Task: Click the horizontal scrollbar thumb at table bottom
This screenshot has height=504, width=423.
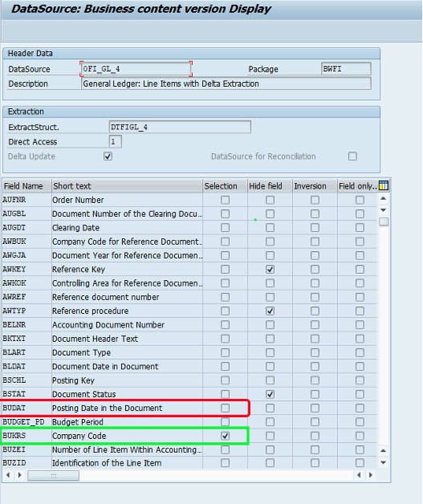Action: [53, 475]
